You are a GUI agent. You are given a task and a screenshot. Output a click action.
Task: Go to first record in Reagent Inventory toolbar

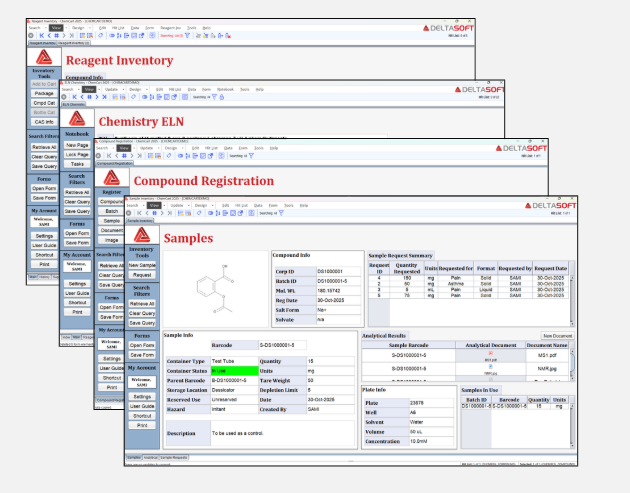coord(41,36)
